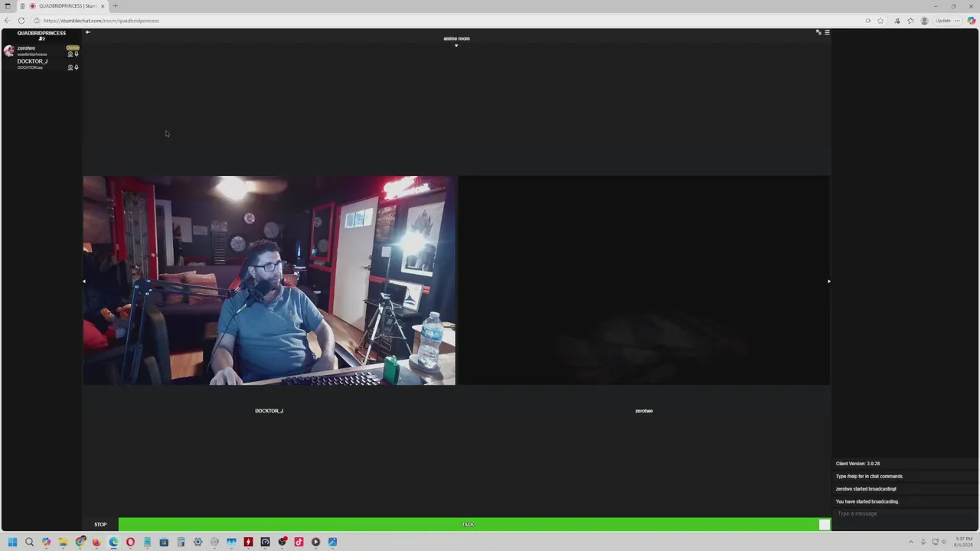This screenshot has height=551, width=980.
Task: Click the camera permission icon in address bar
Action: coord(867,21)
